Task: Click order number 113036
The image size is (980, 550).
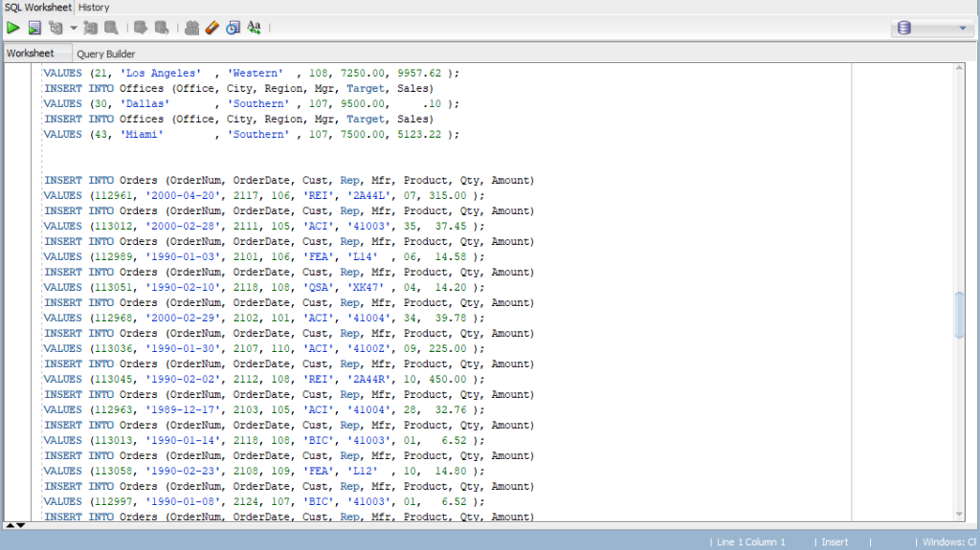Action: (x=113, y=349)
